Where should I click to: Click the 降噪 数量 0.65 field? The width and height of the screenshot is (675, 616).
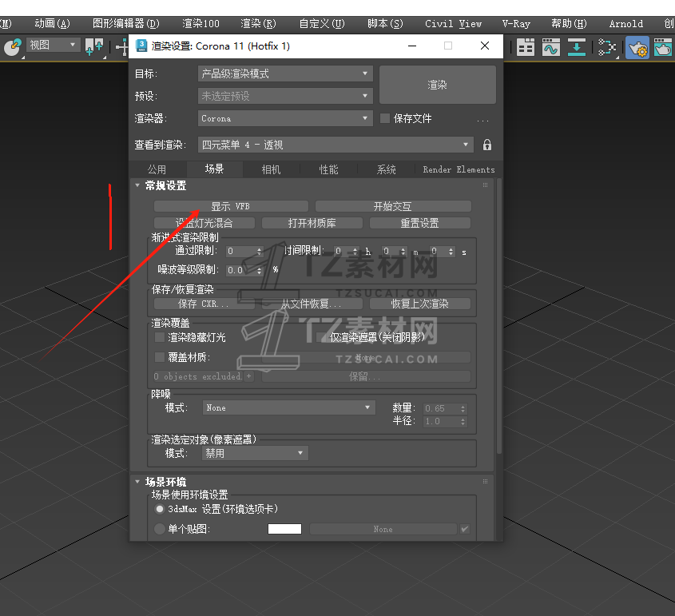[x=441, y=408]
